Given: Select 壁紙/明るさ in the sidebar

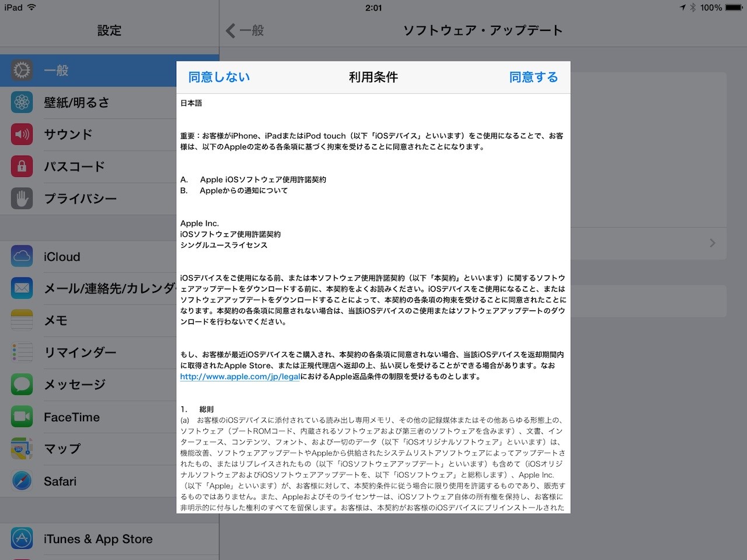Looking at the screenshot, I should click(x=110, y=103).
